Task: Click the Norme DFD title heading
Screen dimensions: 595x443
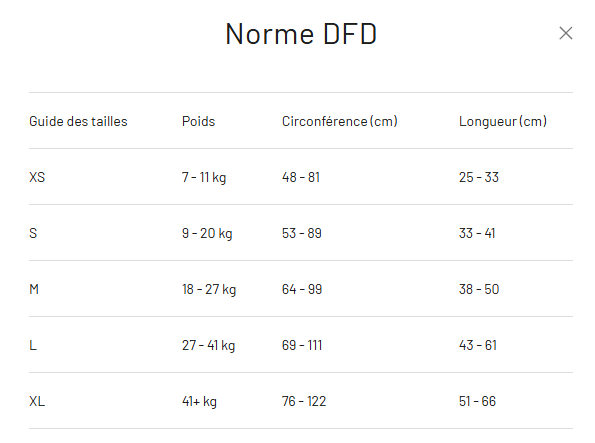Action: tap(301, 34)
